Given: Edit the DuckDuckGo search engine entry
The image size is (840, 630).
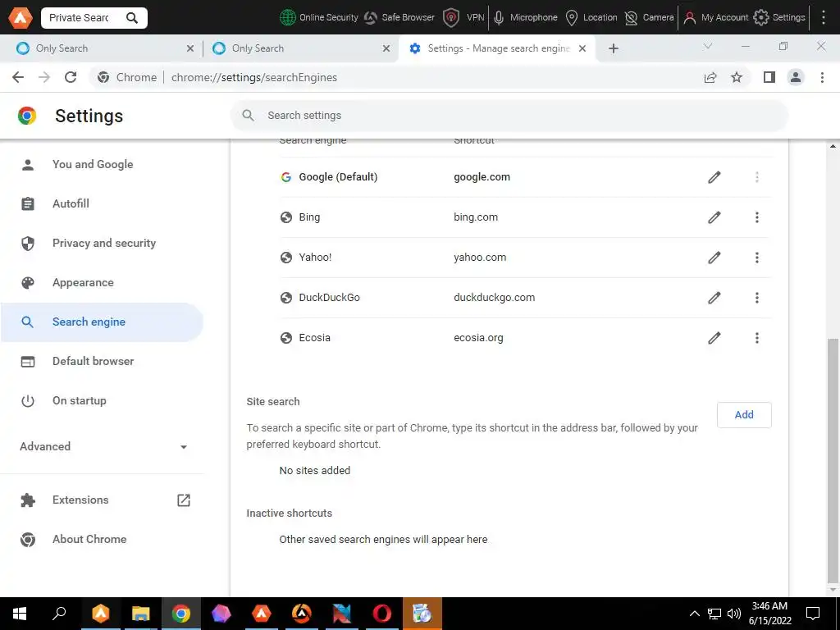Looking at the screenshot, I should 714,298.
